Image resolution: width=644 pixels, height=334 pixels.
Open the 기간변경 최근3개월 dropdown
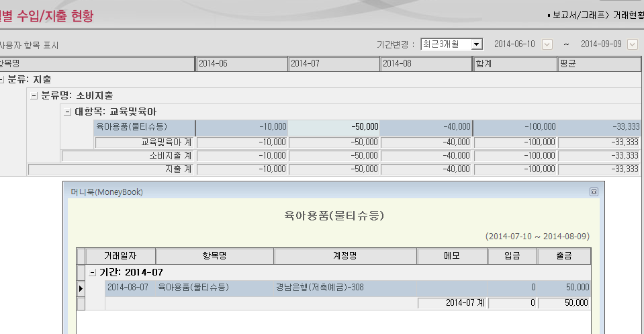(477, 44)
